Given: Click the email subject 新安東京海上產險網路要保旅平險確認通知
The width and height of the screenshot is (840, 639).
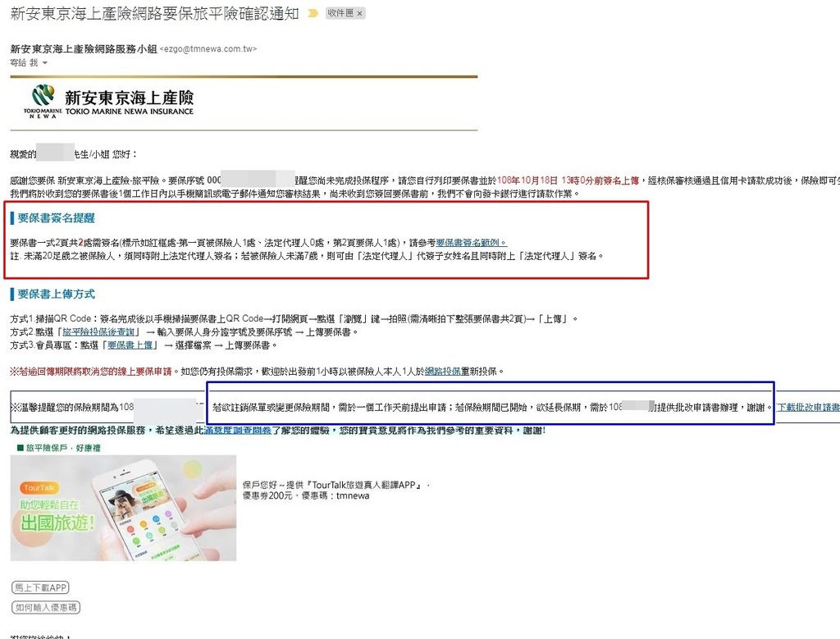Looking at the screenshot, I should click(x=155, y=13).
